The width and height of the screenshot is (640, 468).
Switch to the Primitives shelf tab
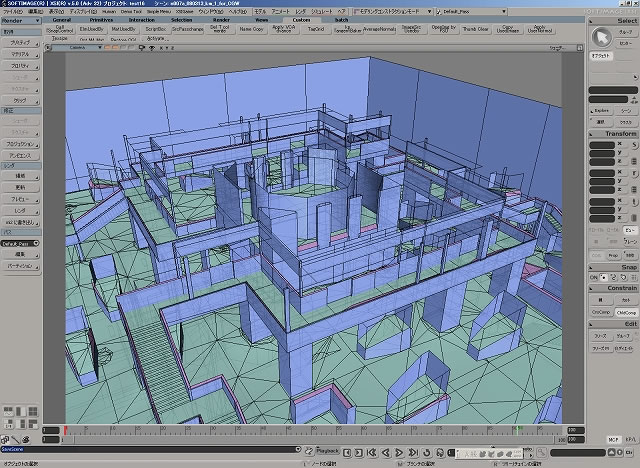[x=102, y=19]
